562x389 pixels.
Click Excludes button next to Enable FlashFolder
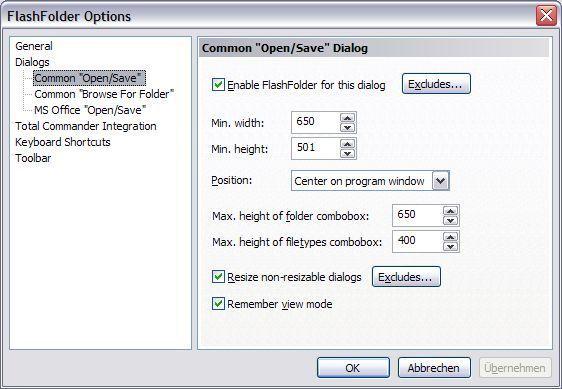click(436, 84)
